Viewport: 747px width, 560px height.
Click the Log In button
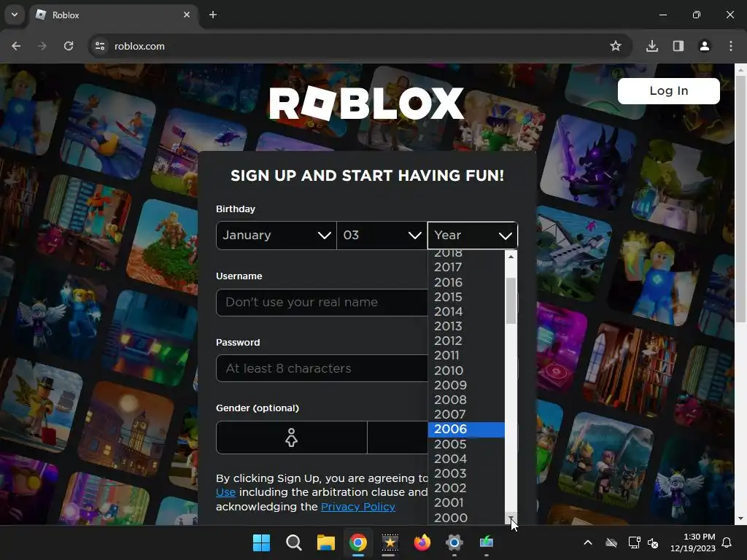click(x=668, y=91)
